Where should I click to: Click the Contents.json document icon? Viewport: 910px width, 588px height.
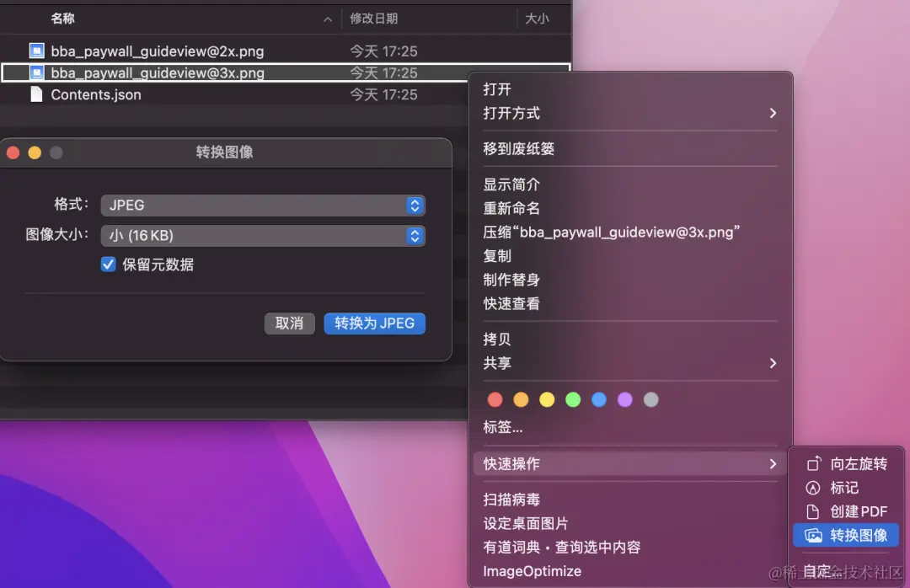pyautogui.click(x=36, y=94)
